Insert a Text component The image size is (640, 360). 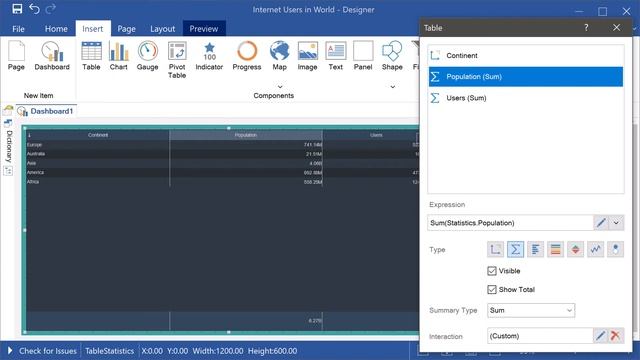click(336, 56)
